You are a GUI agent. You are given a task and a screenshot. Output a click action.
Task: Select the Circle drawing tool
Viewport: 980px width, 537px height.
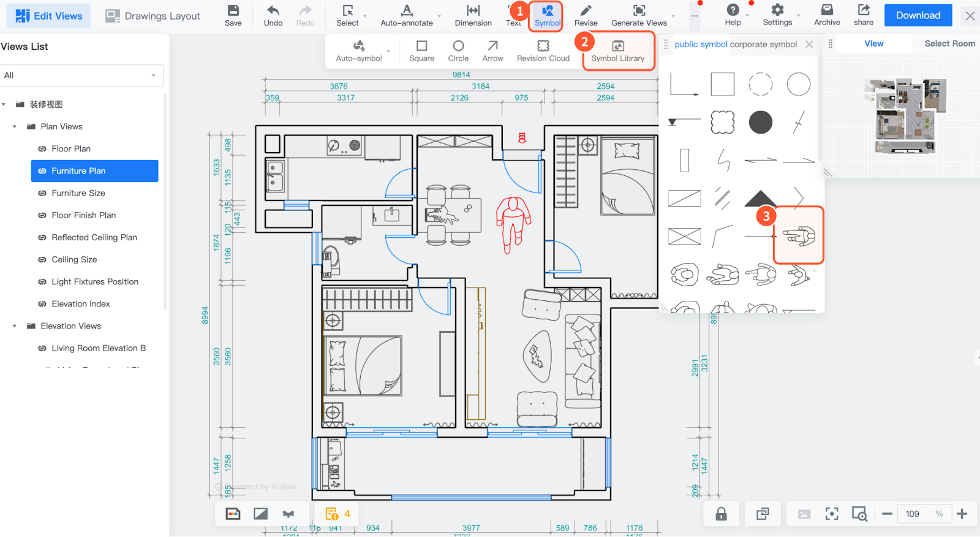point(458,50)
